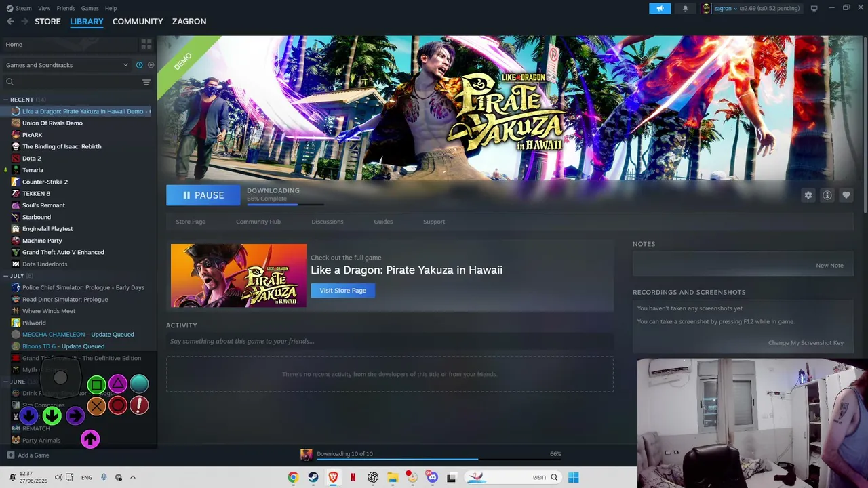Click Change My Screenshot Key

click(806, 343)
